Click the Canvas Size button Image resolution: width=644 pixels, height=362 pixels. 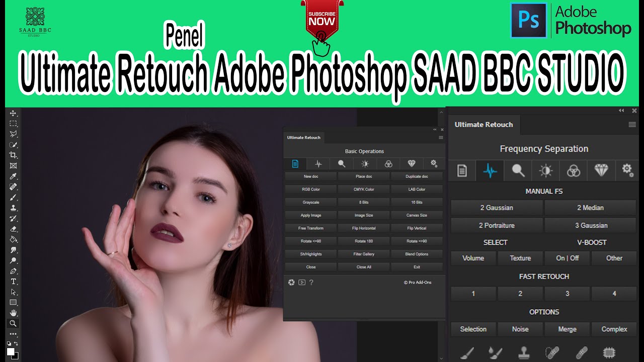pos(417,215)
